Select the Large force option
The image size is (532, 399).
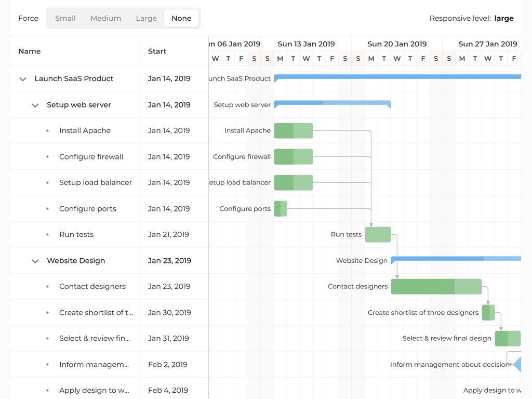click(x=146, y=18)
